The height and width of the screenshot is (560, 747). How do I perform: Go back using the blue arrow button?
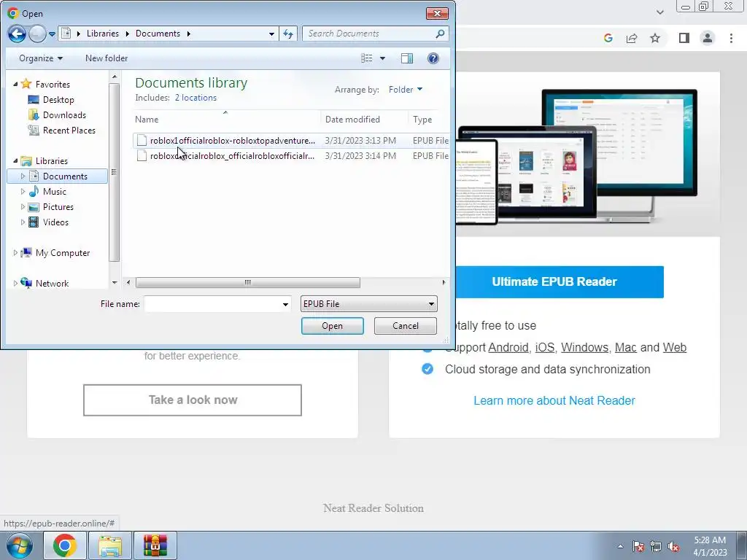[x=17, y=34]
